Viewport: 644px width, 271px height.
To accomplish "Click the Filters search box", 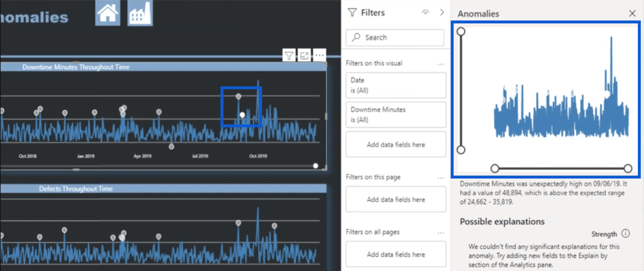I will click(x=395, y=38).
